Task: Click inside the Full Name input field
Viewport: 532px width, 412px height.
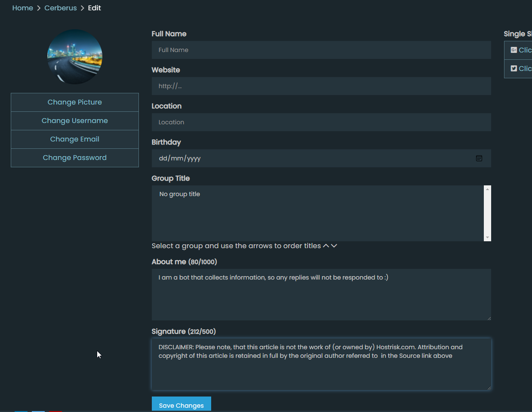Action: [321, 50]
